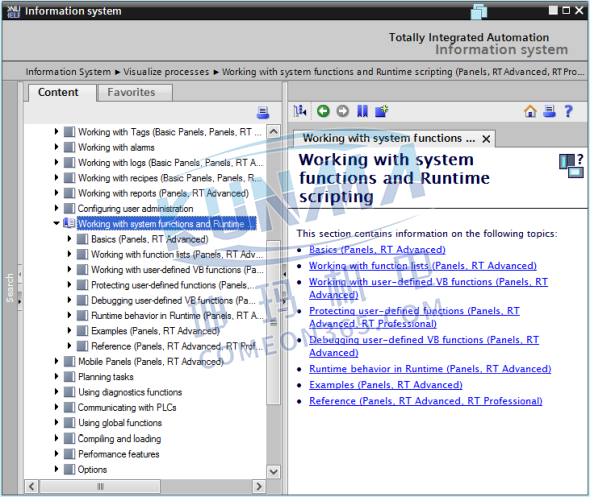
Task: Open Examples (Panels, RT Advanced) link
Action: 386,385
